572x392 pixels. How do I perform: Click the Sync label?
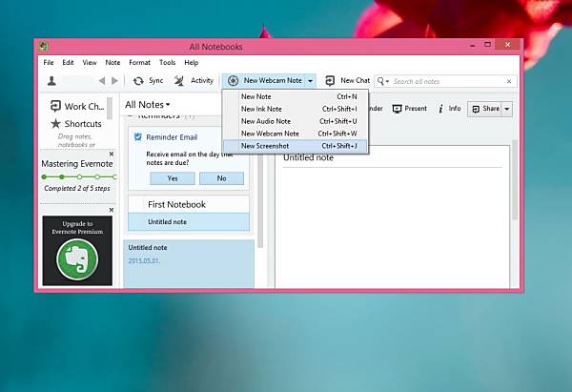tap(155, 80)
